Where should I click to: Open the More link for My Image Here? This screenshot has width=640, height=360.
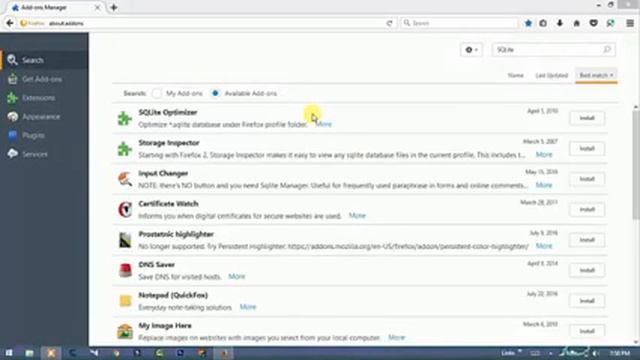tap(396, 338)
